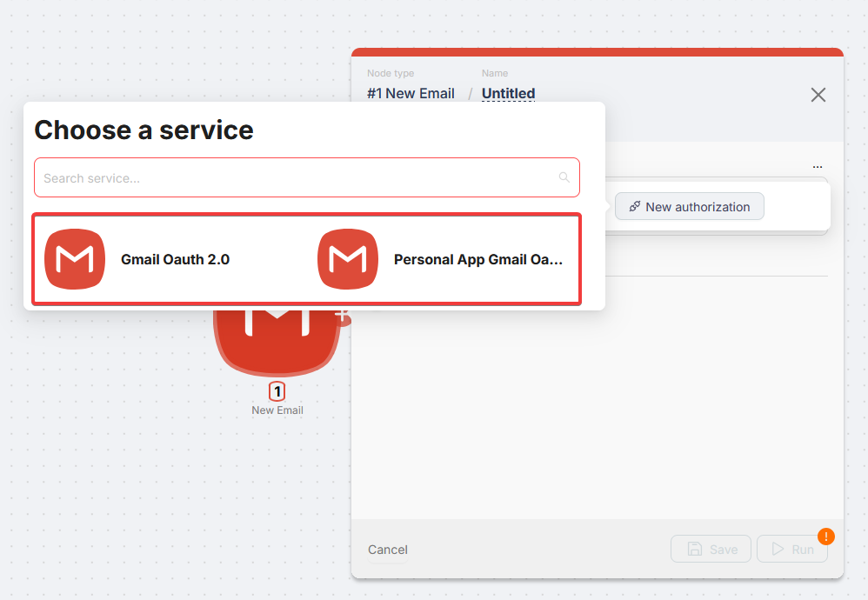Click the orange exclamation badge near Run
The height and width of the screenshot is (600, 868).
[x=826, y=537]
